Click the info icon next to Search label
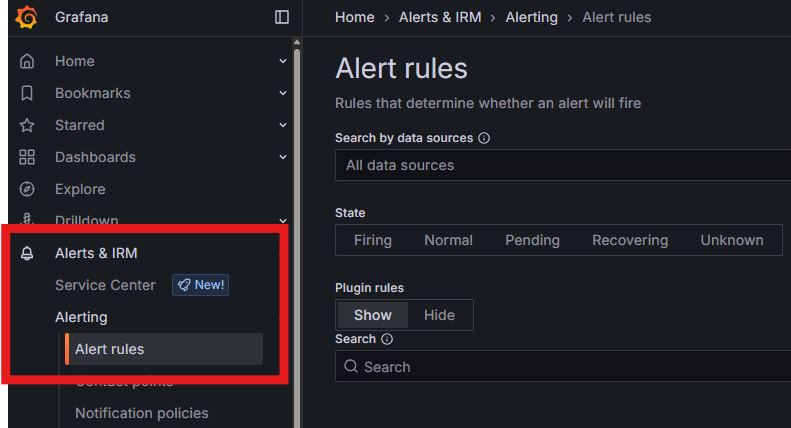 pos(387,339)
